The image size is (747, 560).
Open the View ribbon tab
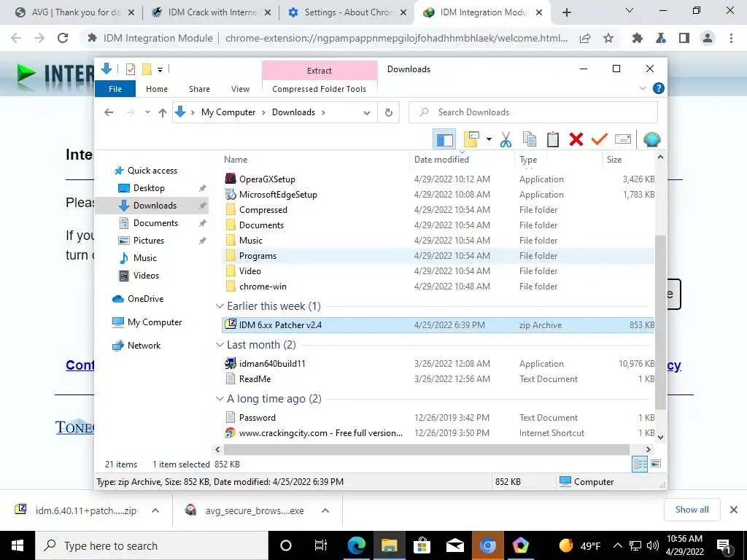pos(240,89)
